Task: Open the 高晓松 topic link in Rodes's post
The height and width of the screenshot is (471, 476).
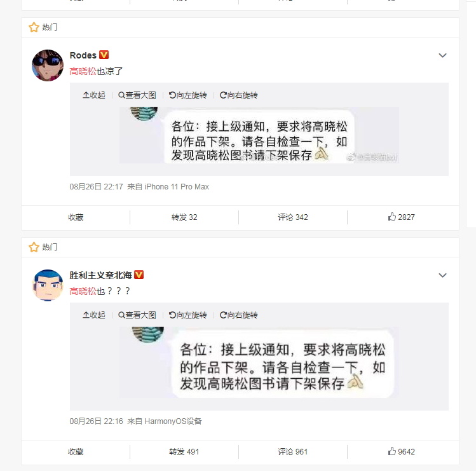Action: click(83, 71)
